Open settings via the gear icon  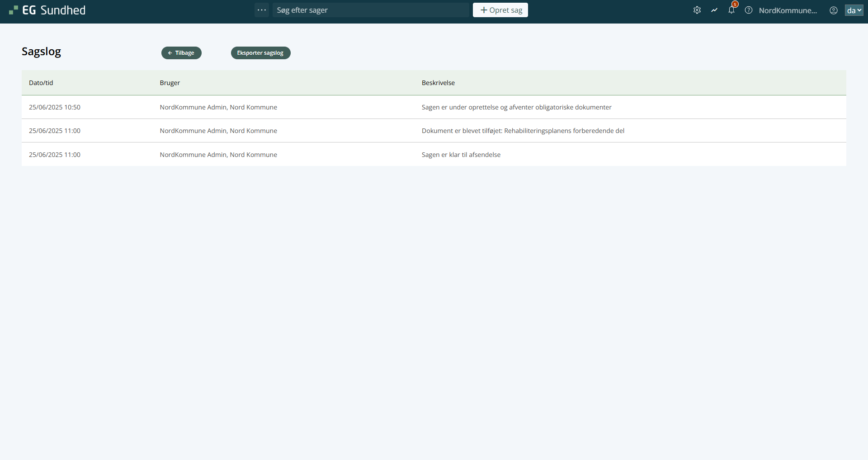click(x=697, y=10)
